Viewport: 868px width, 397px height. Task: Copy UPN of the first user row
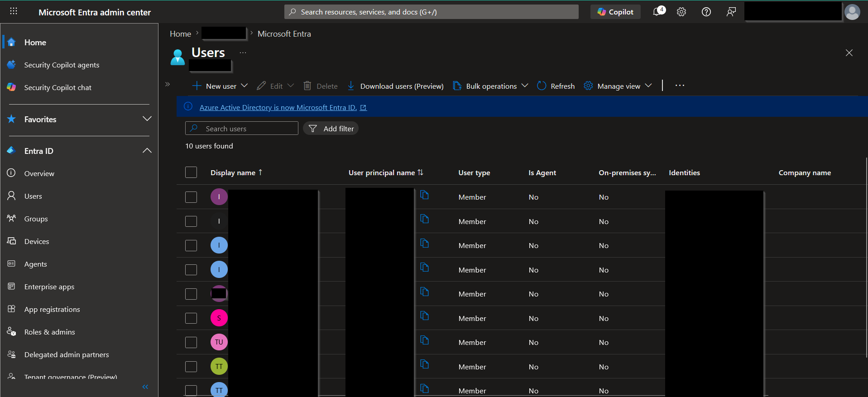point(424,195)
